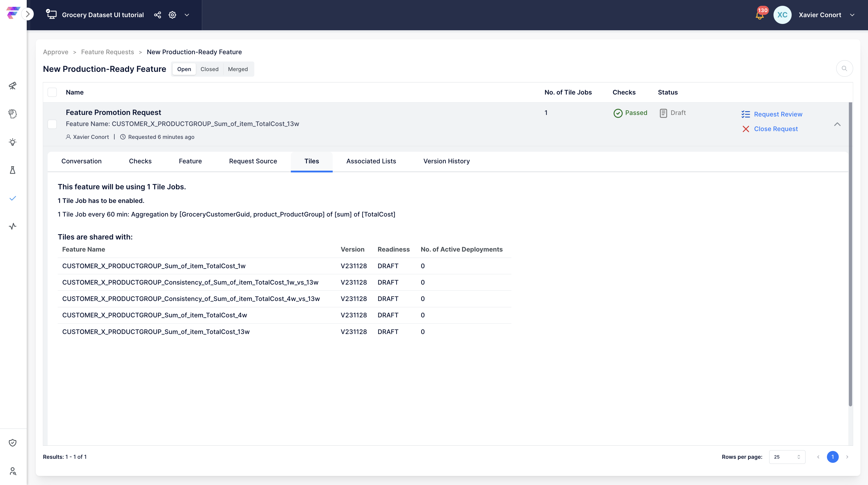Select the Tiles tab
This screenshot has height=485, width=868.
(x=311, y=161)
